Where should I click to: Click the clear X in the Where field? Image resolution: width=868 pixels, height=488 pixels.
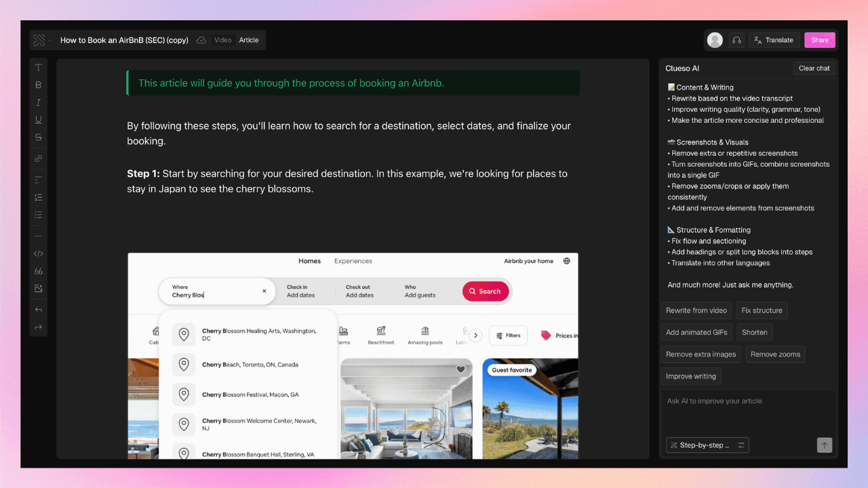(x=264, y=291)
